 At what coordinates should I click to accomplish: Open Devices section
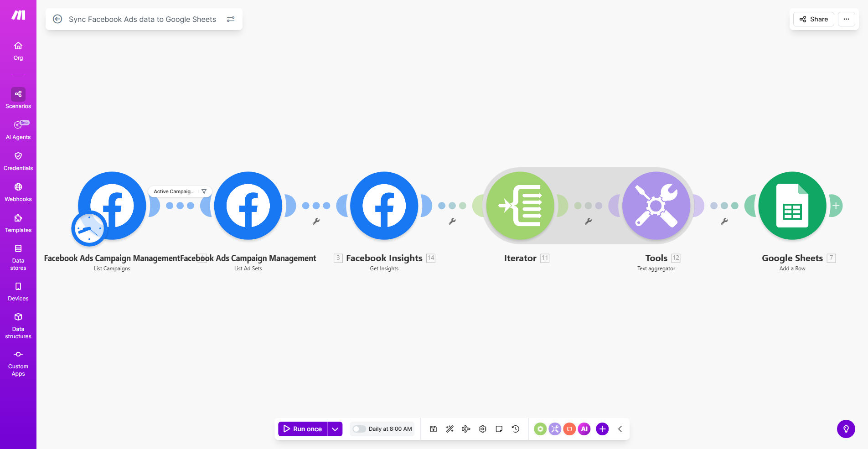pyautogui.click(x=18, y=292)
